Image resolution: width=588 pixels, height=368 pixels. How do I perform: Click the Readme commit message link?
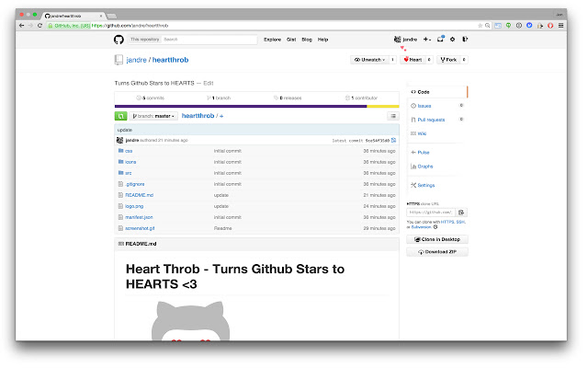[222, 228]
